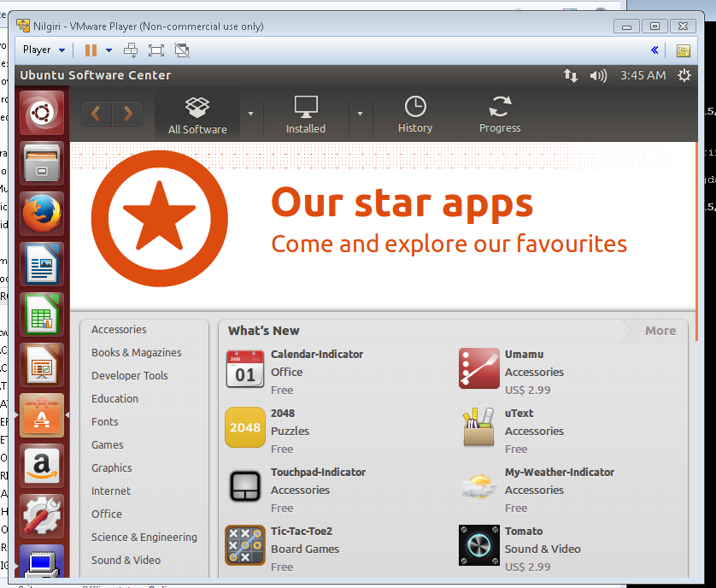Select the Books & Magazines category
Viewport: 716px width, 588px height.
click(x=136, y=353)
